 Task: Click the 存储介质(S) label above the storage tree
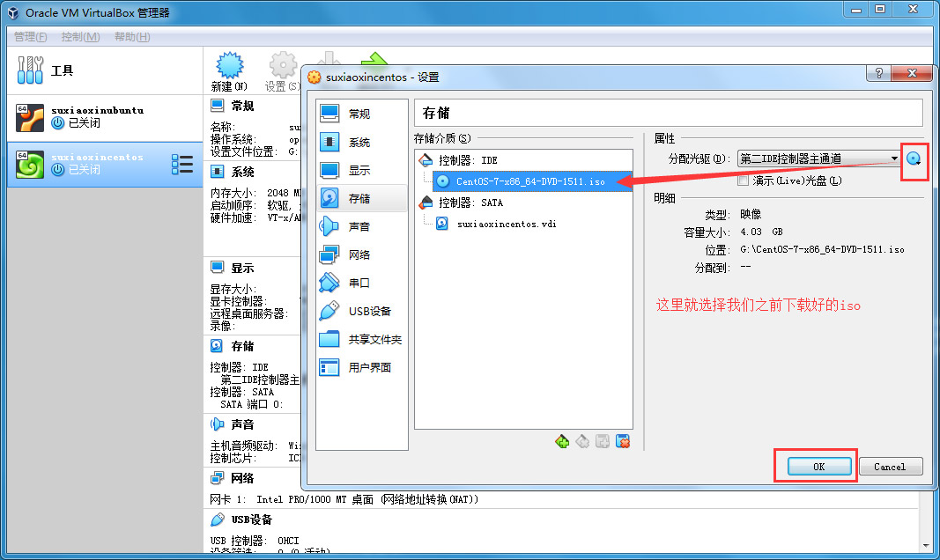click(x=442, y=138)
